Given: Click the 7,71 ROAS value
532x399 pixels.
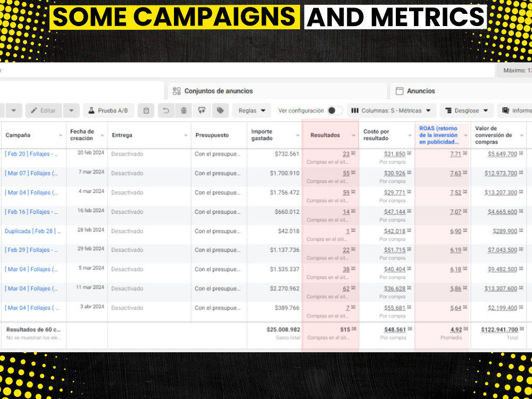Looking at the screenshot, I should click(x=456, y=154).
